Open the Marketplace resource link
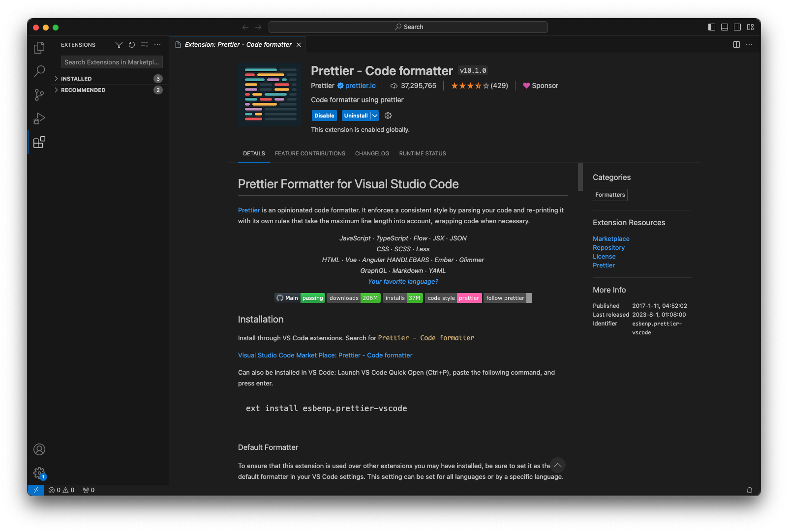This screenshot has height=532, width=788. 611,238
